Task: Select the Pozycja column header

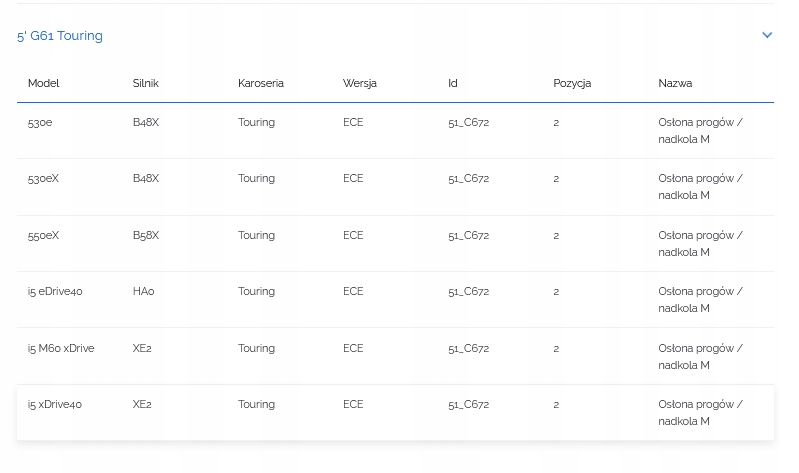Action: (x=572, y=83)
